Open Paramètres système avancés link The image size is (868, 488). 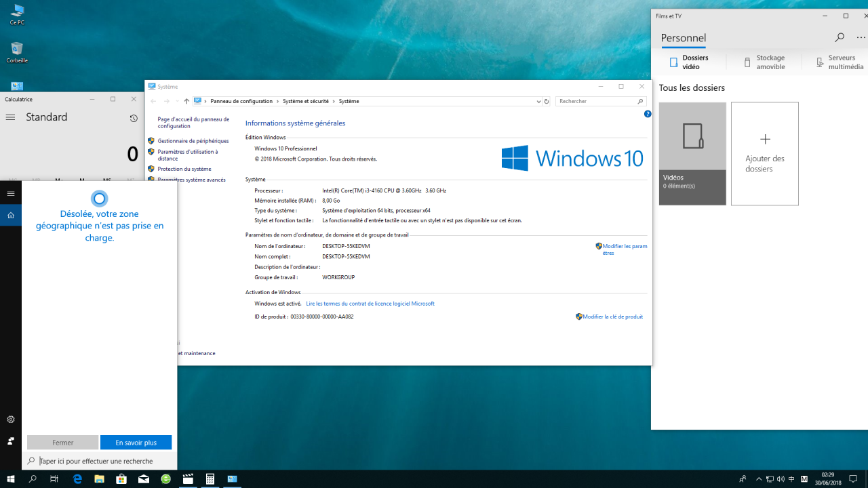(191, 180)
